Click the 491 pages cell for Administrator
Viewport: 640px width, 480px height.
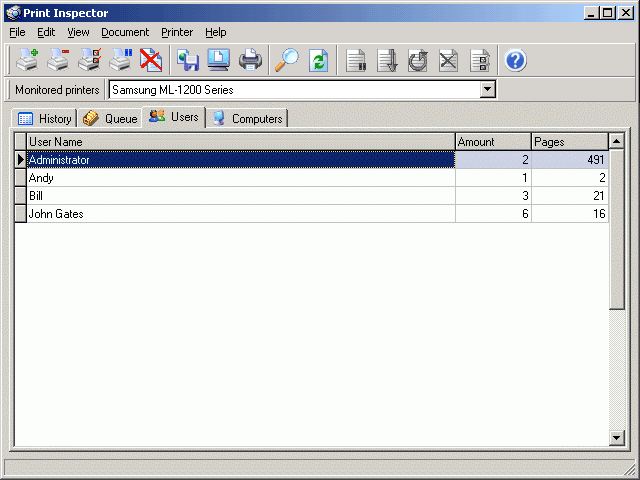click(570, 160)
